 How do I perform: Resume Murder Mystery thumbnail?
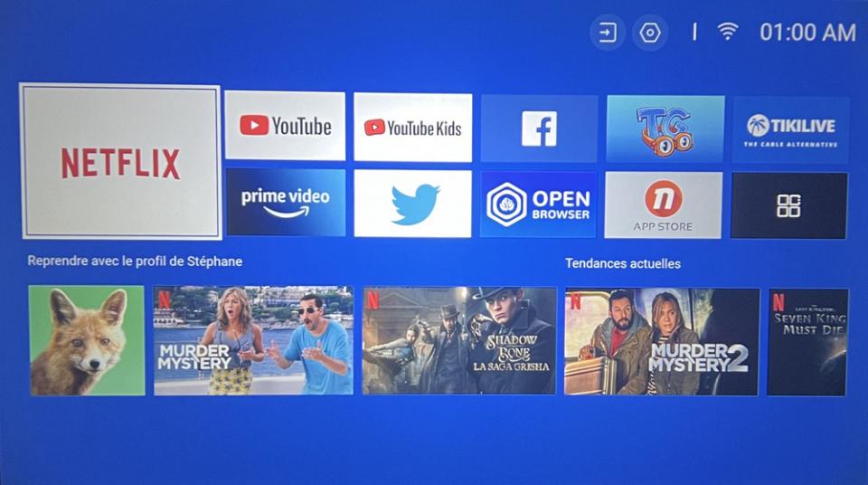253,340
